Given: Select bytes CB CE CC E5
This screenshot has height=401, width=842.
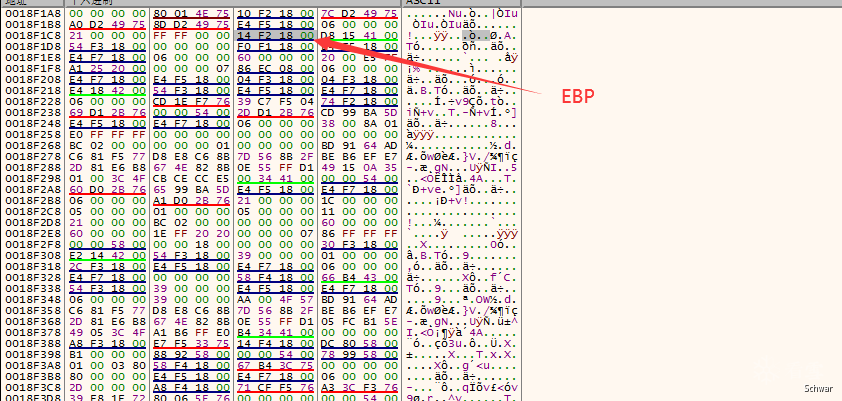Looking at the screenshot, I should tap(191, 179).
